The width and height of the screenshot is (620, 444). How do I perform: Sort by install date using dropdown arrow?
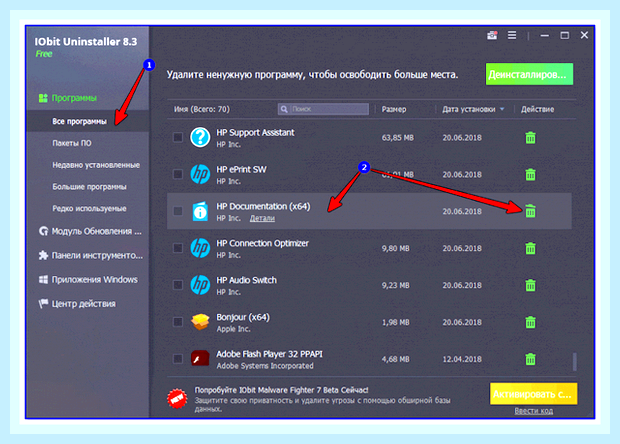coord(502,109)
